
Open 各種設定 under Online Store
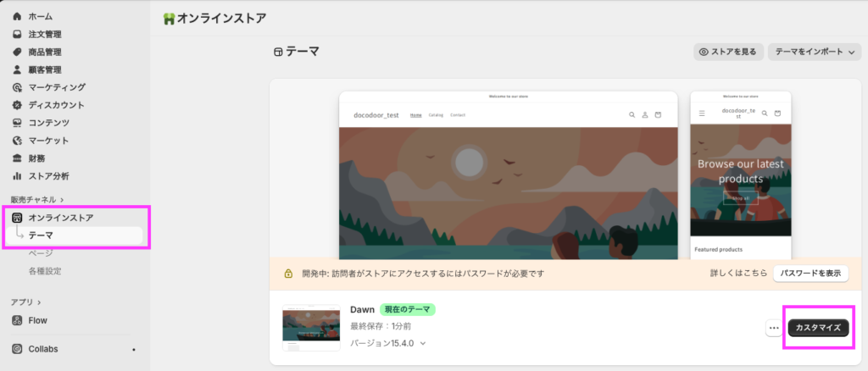(x=45, y=271)
